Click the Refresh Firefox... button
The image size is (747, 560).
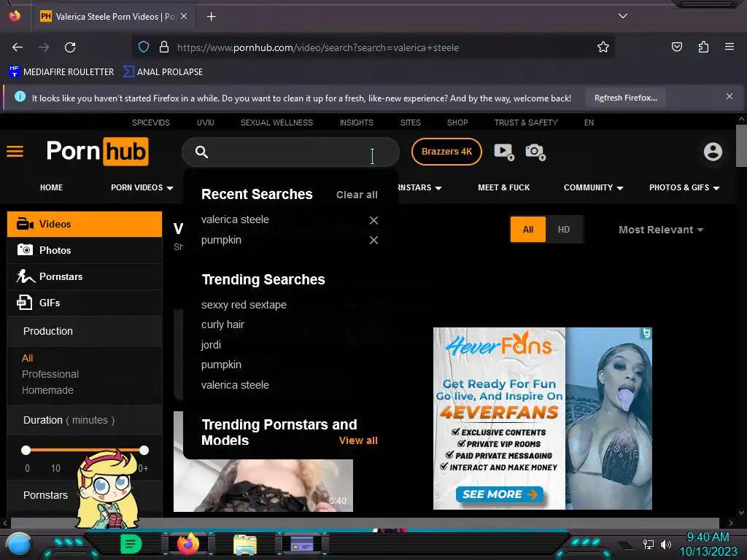click(625, 98)
